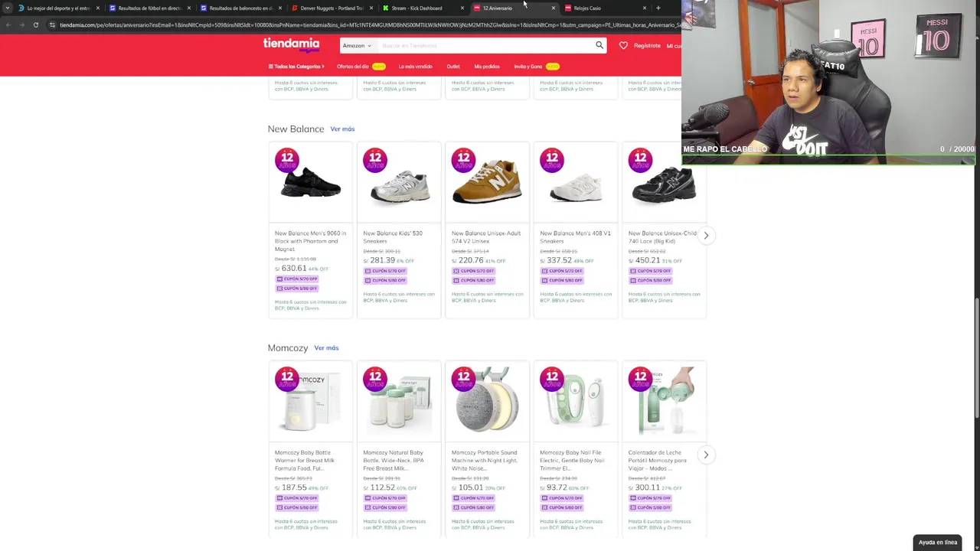Open the wishlist heart icon
The width and height of the screenshot is (980, 551).
[x=623, y=45]
